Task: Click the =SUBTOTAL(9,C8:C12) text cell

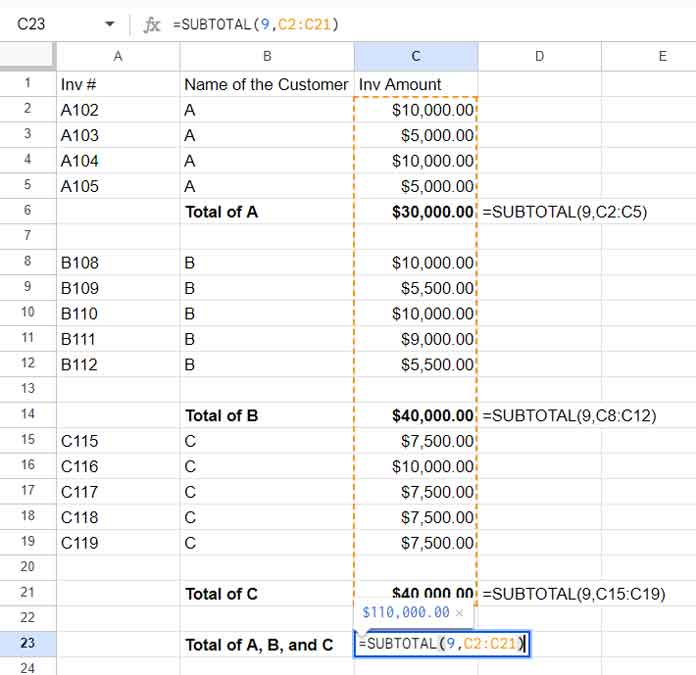Action: point(569,415)
